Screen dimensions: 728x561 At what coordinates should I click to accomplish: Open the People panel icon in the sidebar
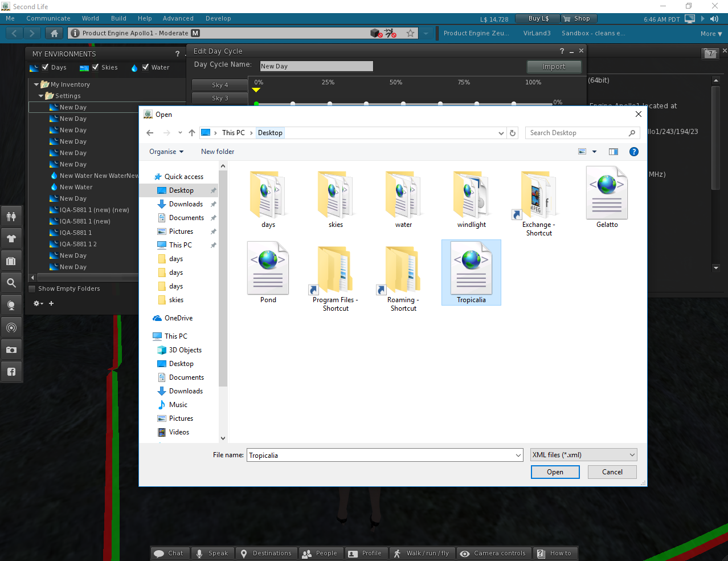point(11,216)
